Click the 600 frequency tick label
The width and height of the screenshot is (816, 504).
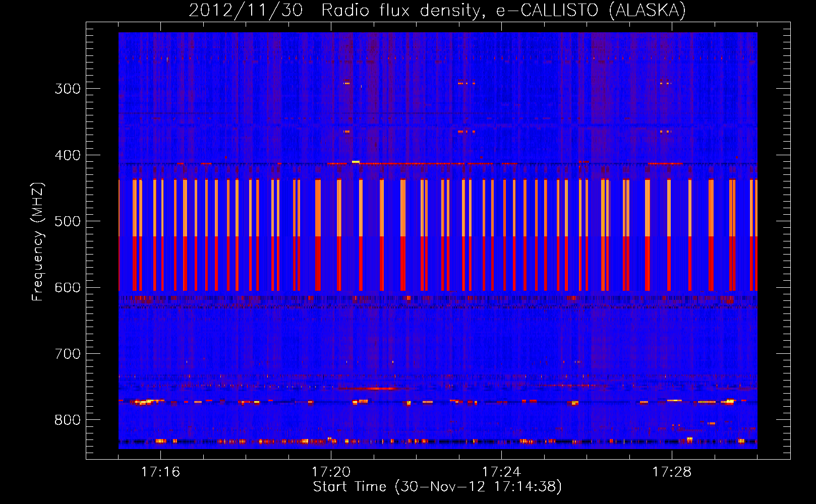tap(68, 288)
